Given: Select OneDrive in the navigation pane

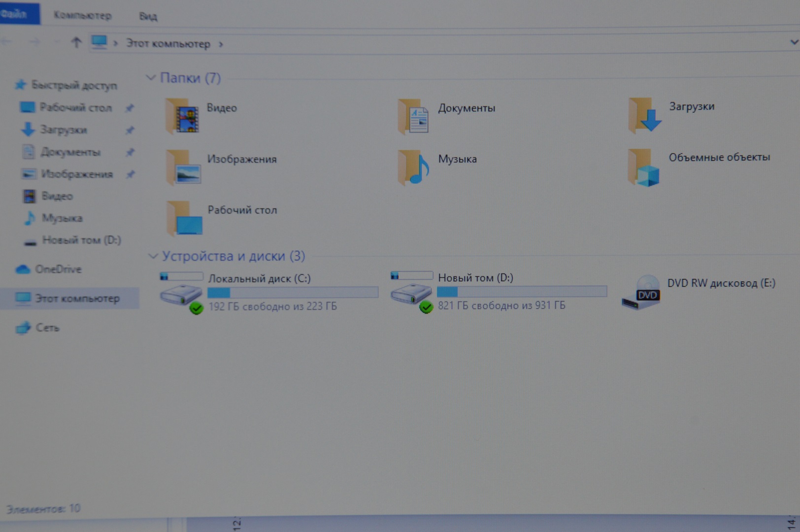Looking at the screenshot, I should (x=58, y=269).
